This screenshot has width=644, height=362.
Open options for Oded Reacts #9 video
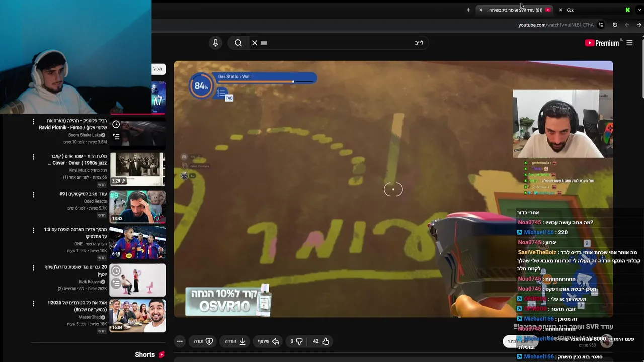pyautogui.click(x=33, y=194)
